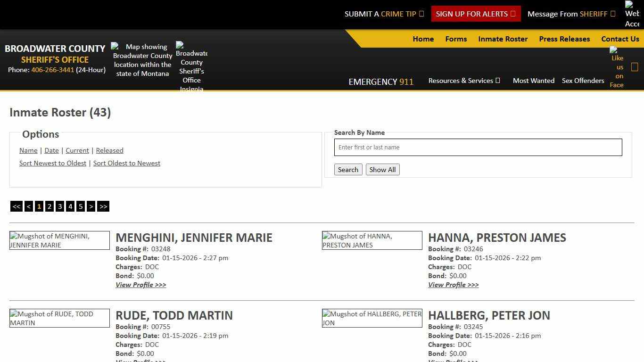Go to page 3 of the roster
Viewport: 644px width, 362px height.
(x=60, y=206)
